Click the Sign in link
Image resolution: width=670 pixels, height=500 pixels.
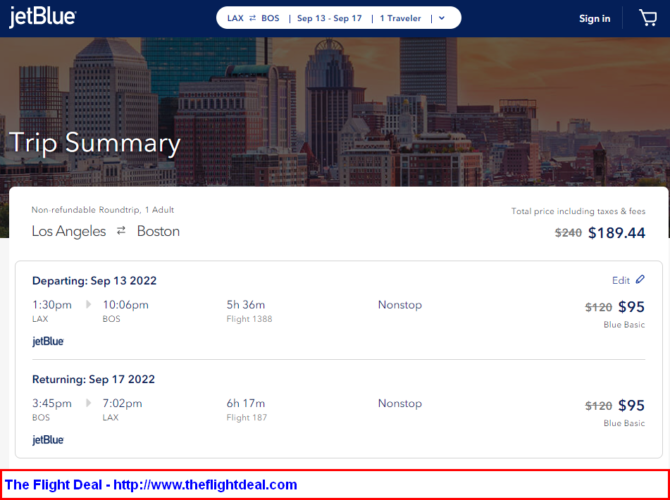pyautogui.click(x=594, y=18)
